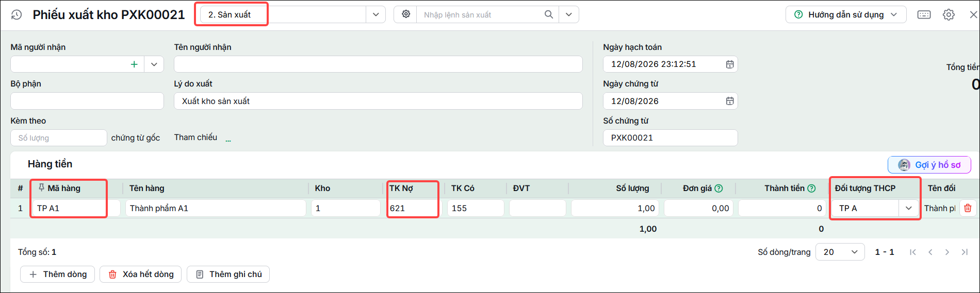Click Gợi ý hồ sơ button
The image size is (980, 293).
click(929, 165)
